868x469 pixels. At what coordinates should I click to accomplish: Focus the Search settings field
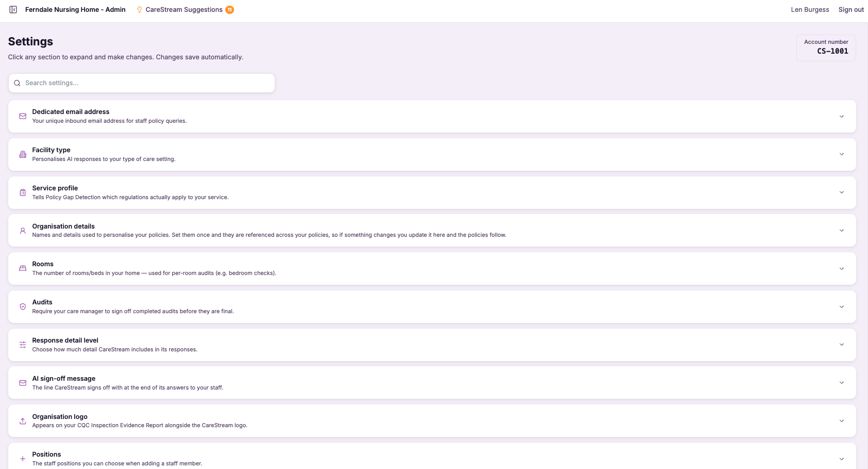[x=142, y=83]
